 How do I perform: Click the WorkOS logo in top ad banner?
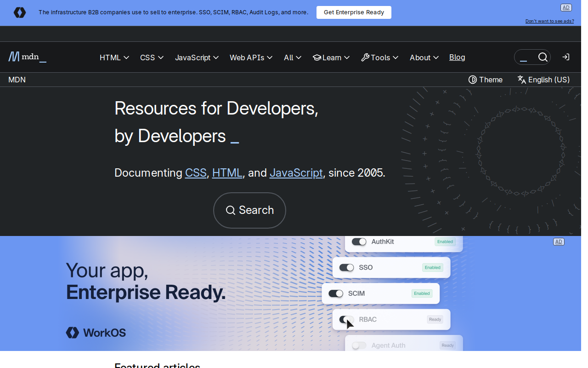pos(20,12)
